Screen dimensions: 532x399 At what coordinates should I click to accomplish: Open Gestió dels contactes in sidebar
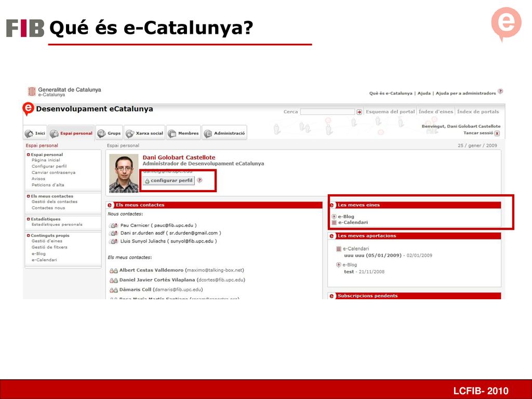click(x=55, y=202)
